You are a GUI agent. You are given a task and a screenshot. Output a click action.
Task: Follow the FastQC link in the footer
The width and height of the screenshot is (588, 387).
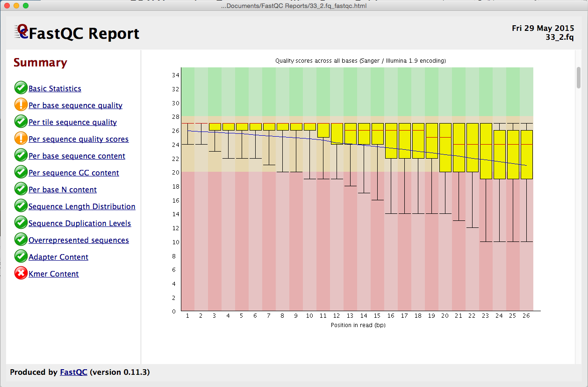click(x=73, y=372)
